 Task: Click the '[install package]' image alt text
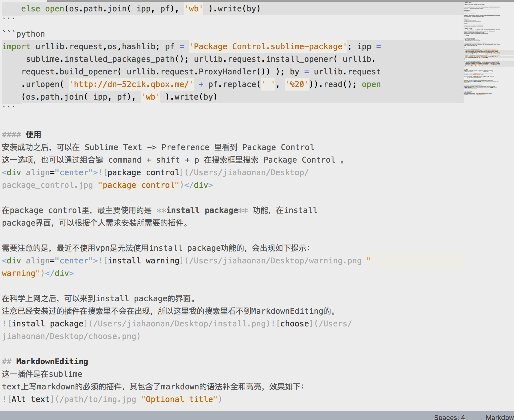(x=47, y=324)
